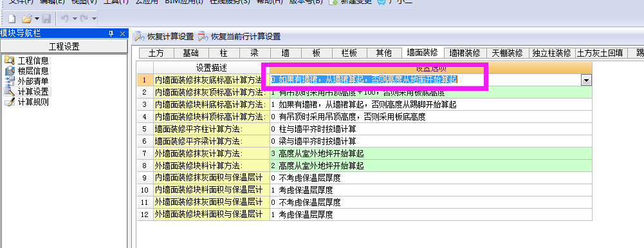The height and width of the screenshot is (248, 644).
Task: Click the 内墙面装修抹灰面积与保温层计 cell
Action: pos(212,178)
